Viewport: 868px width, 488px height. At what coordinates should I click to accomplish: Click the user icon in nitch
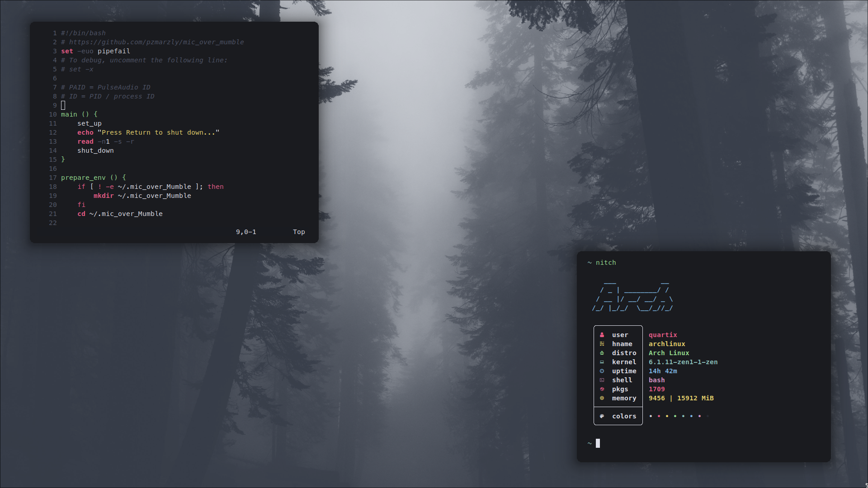(602, 335)
